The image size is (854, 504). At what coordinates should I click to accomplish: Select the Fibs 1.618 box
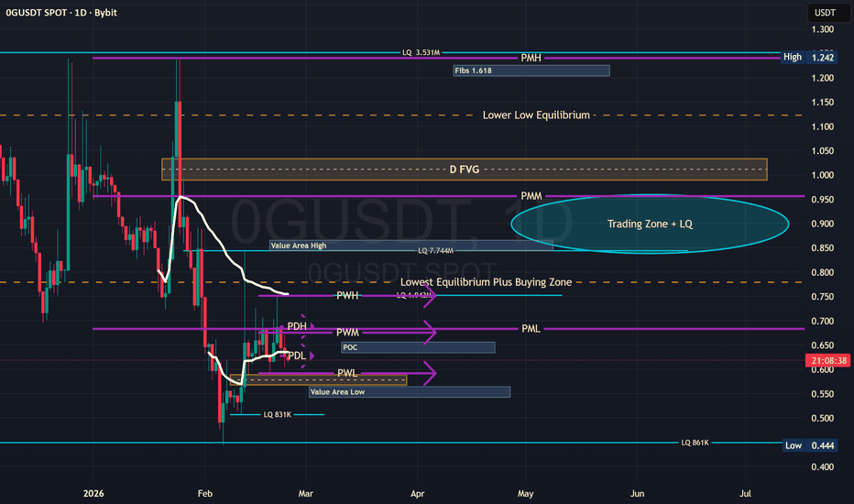coord(531,71)
